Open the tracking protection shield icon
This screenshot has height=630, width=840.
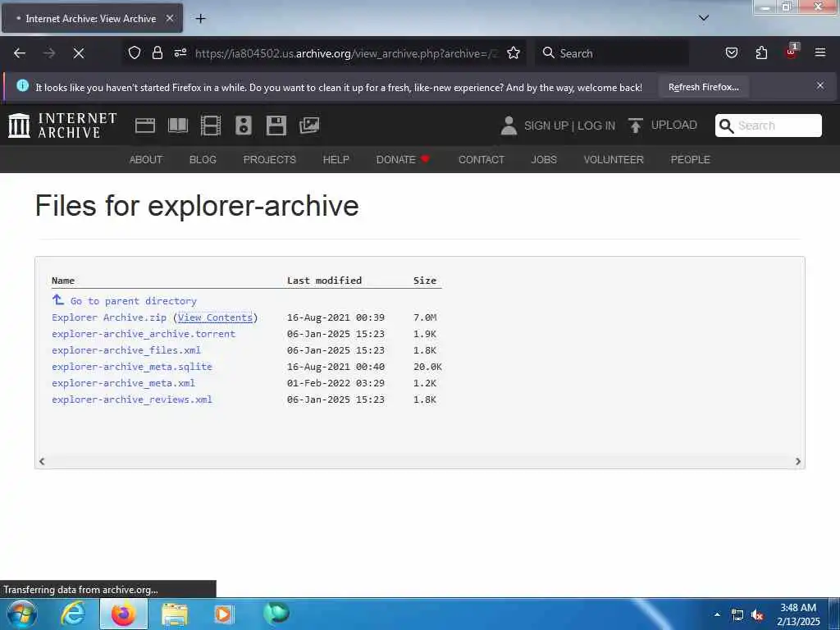135,52
